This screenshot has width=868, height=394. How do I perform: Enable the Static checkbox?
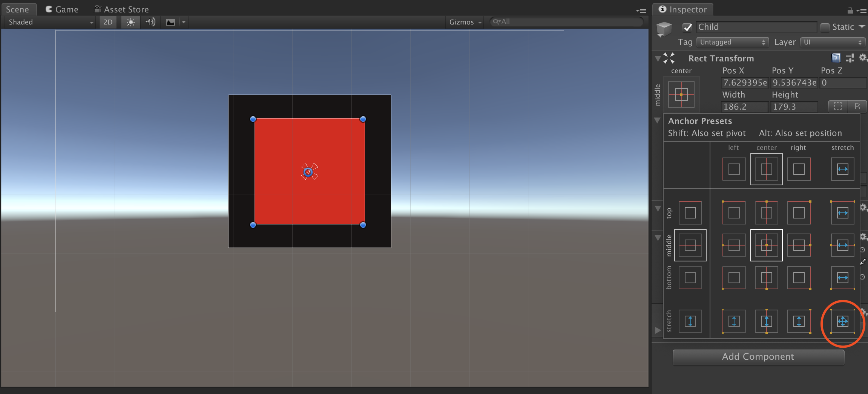tap(825, 27)
